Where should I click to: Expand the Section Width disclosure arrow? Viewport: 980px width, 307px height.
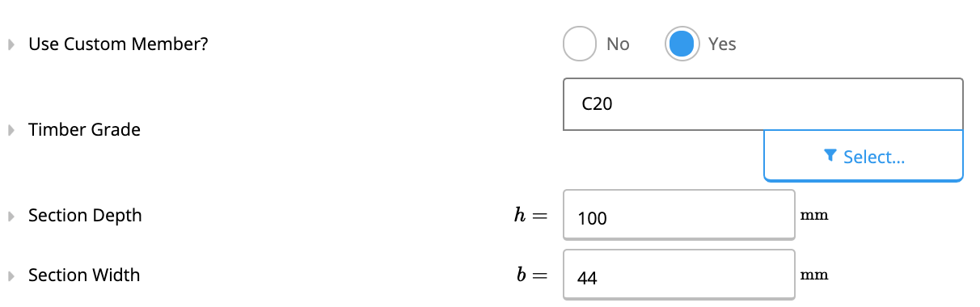pos(11,275)
